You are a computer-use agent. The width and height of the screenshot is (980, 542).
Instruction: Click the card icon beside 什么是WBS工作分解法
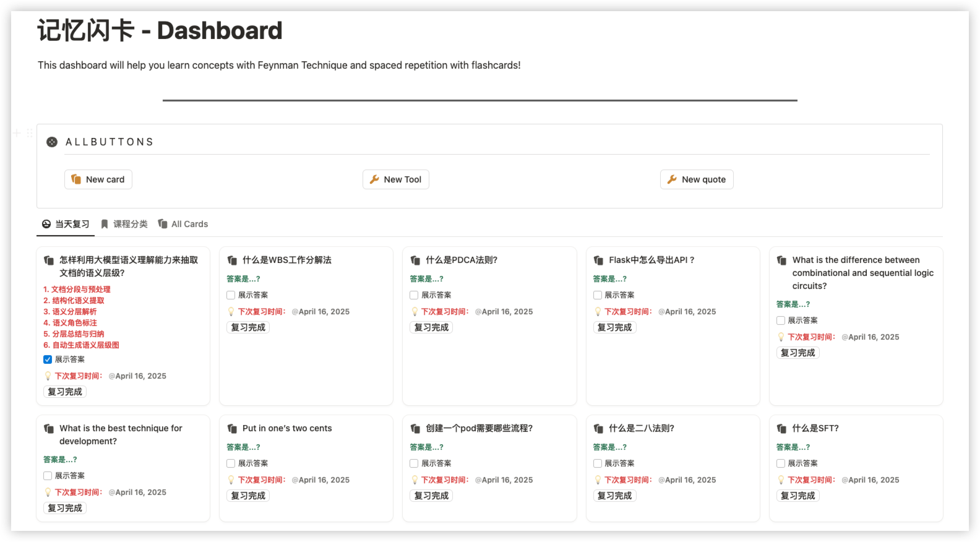[x=233, y=260]
